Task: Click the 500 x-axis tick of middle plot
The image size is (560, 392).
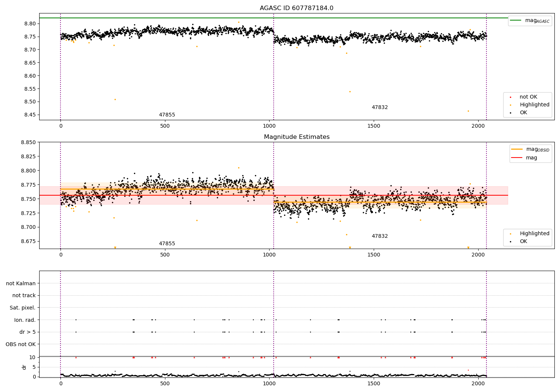Action: click(x=165, y=255)
